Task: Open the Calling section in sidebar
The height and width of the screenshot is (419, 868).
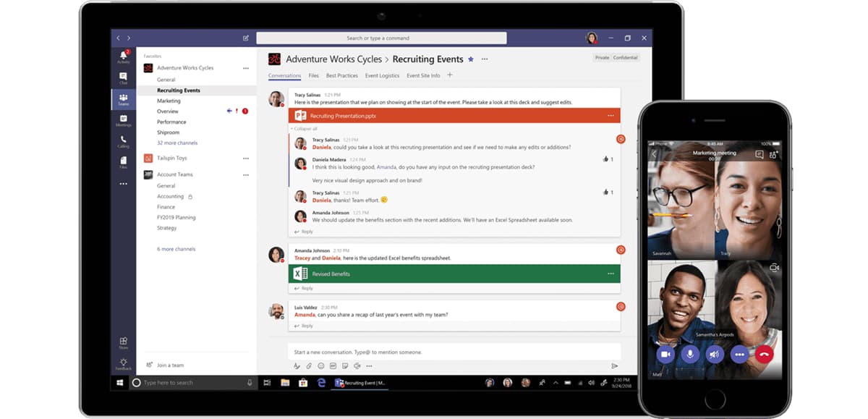Action: (x=123, y=141)
